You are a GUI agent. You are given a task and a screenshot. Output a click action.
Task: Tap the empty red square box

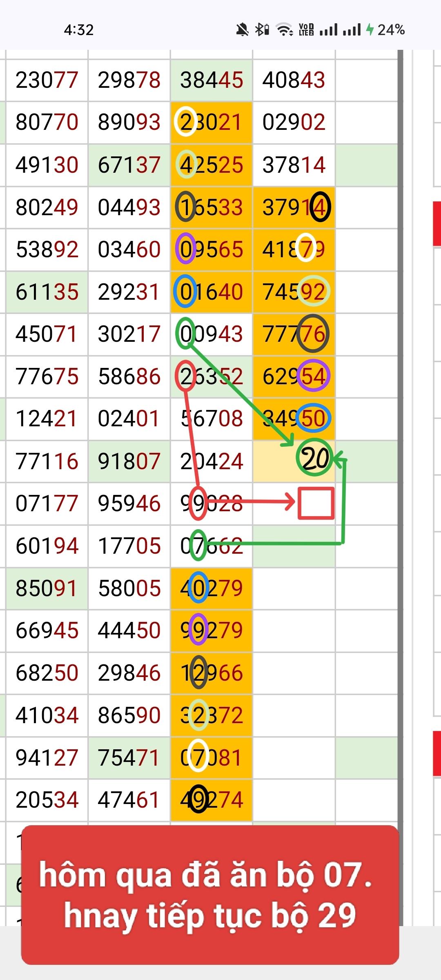point(316,503)
